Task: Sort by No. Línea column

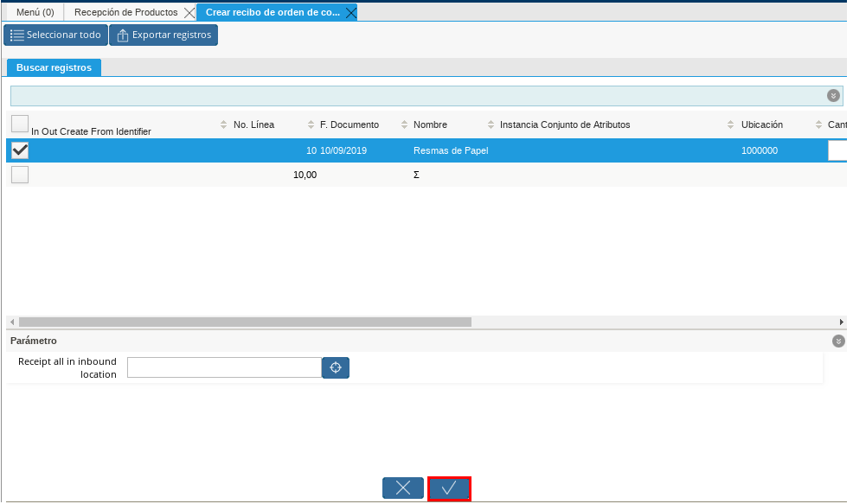Action: (253, 124)
